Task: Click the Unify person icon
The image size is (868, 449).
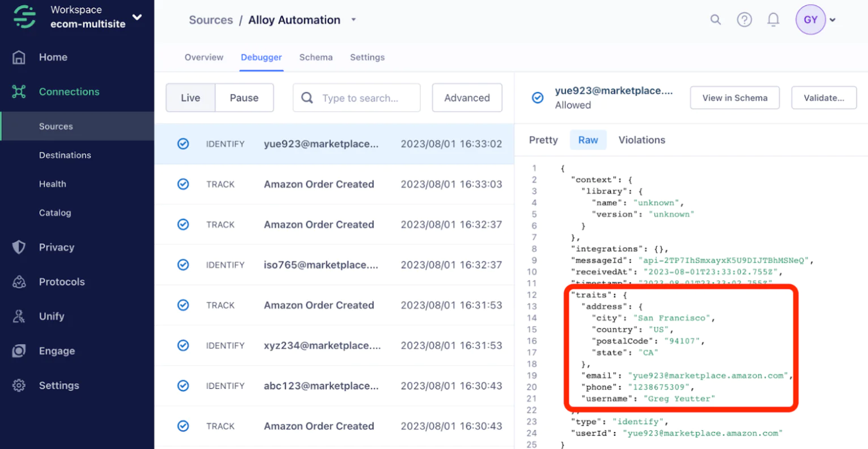Action: click(x=19, y=316)
